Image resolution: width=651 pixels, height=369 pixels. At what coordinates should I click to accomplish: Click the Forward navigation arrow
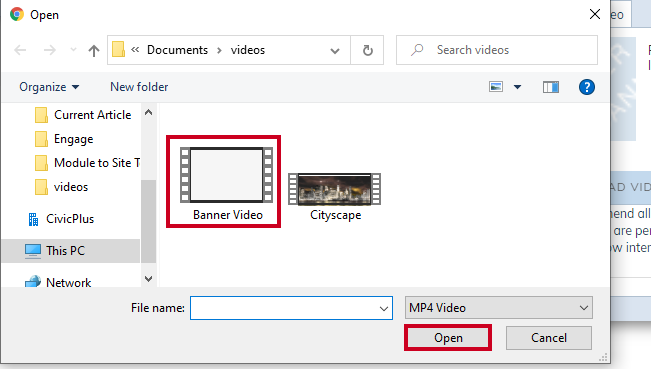(50, 50)
